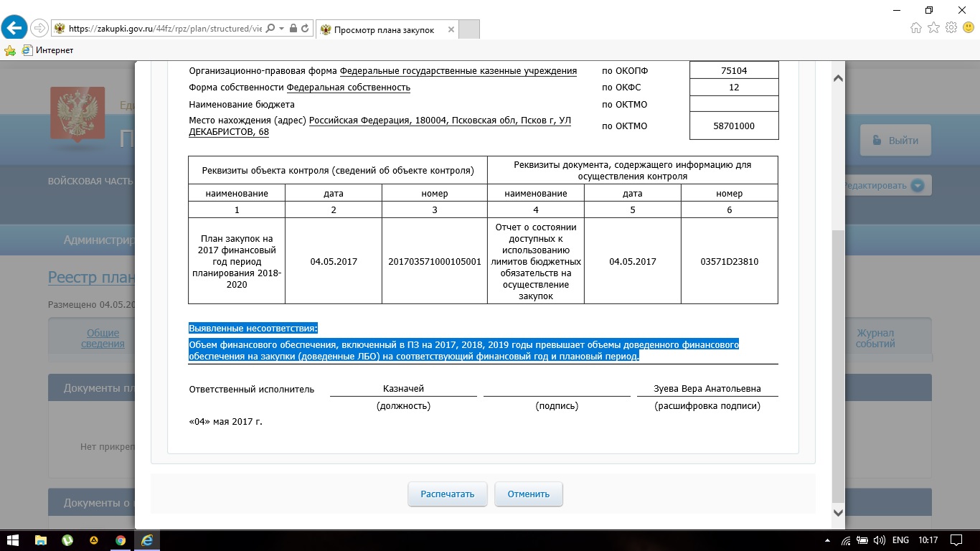Select the 'Просмотр плана закупок' browser tab

click(384, 29)
